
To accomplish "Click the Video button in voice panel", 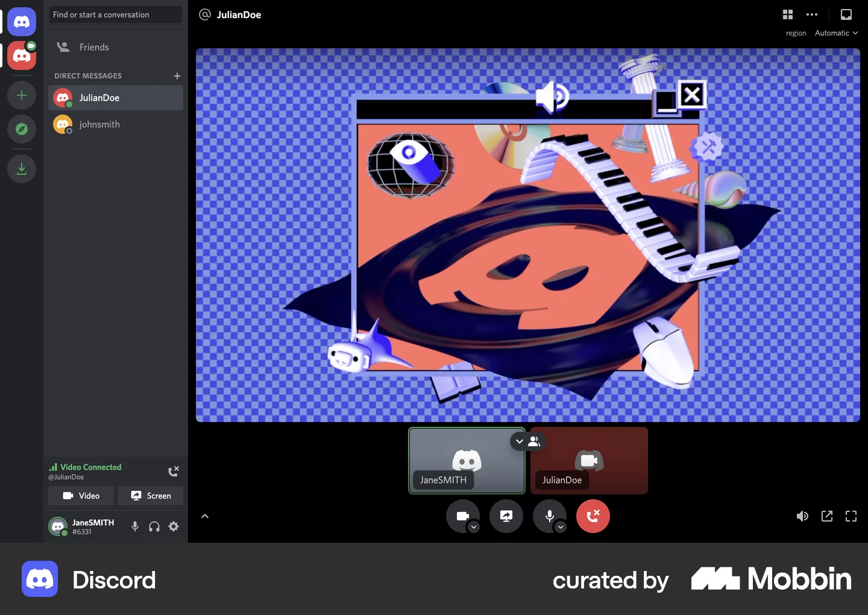I will click(x=81, y=496).
